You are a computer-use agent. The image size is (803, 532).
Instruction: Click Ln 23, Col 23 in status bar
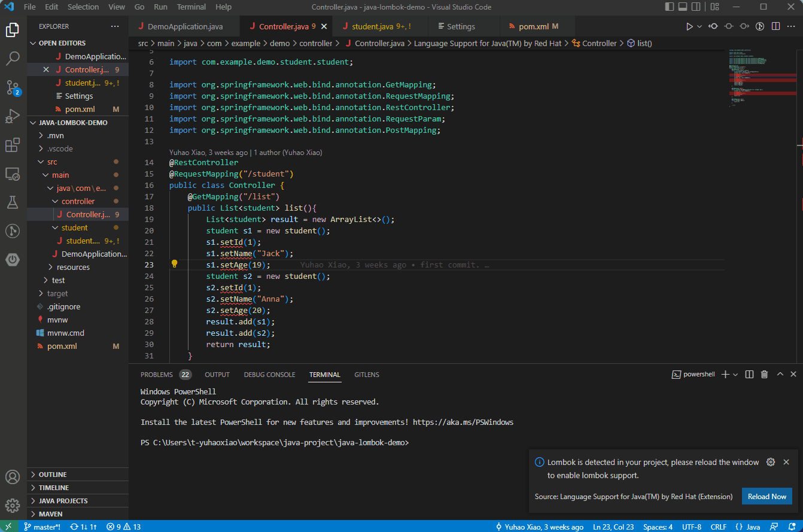point(613,527)
